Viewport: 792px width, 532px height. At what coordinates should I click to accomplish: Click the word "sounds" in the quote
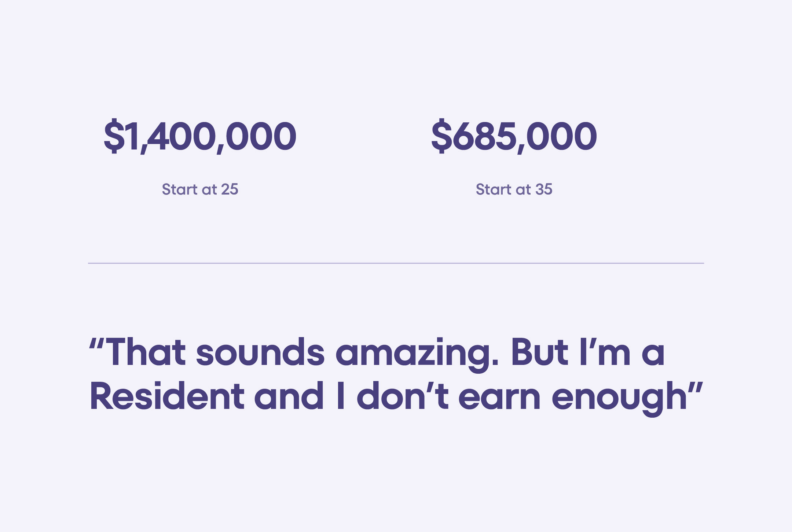tap(260, 352)
